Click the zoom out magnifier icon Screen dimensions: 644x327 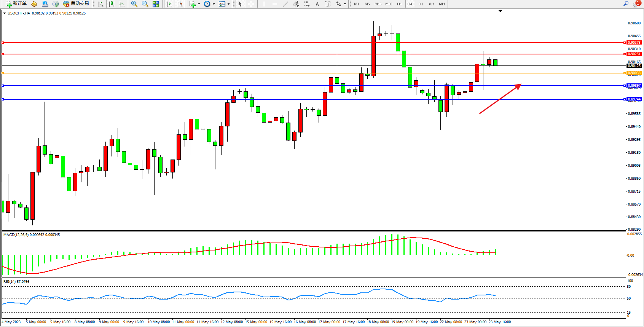click(145, 4)
